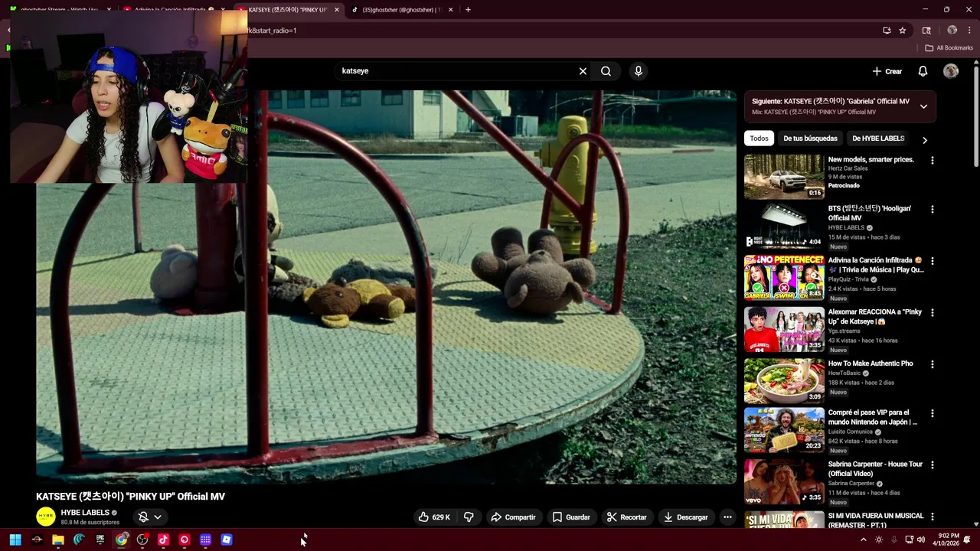
Task: Expand the subscription notification dropdown chevron
Action: pyautogui.click(x=158, y=517)
